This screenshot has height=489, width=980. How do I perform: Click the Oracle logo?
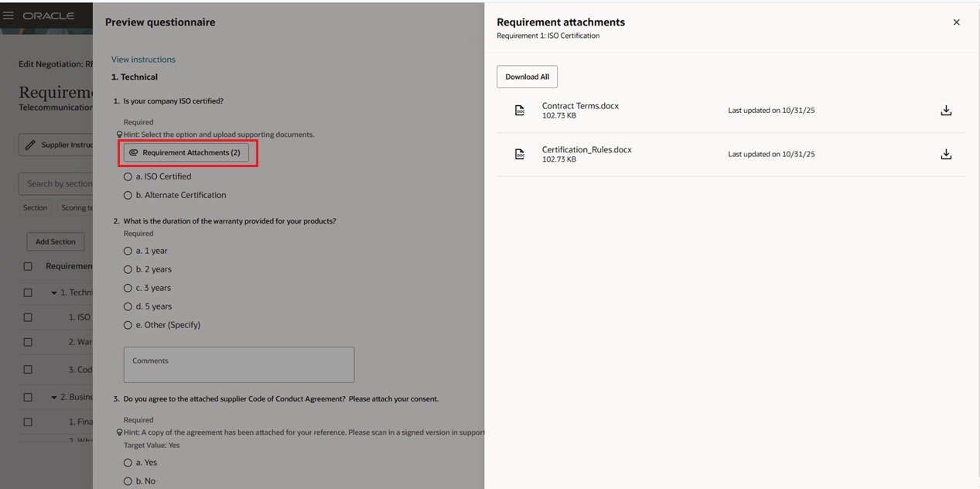[49, 15]
